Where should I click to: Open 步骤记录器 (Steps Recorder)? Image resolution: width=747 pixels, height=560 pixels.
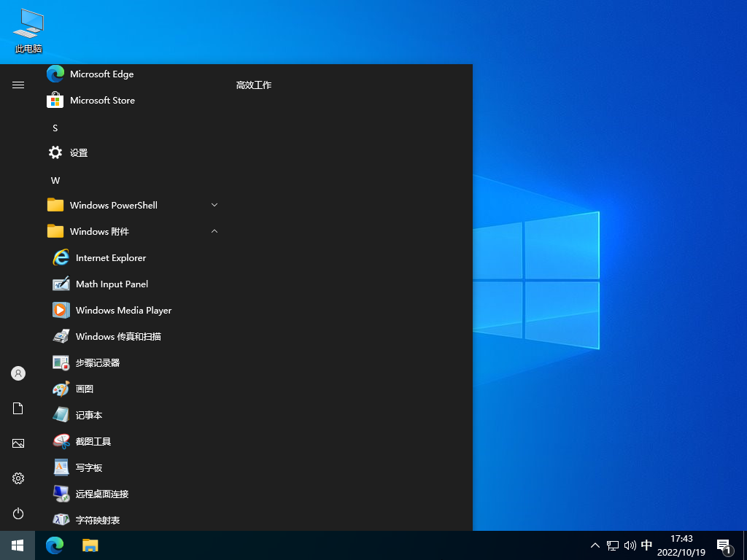point(97,363)
